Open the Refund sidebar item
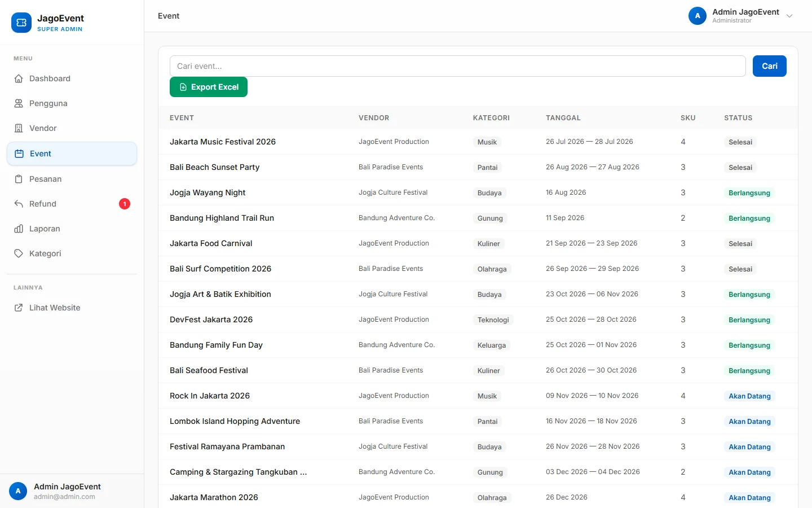This screenshot has height=508, width=812. tap(72, 204)
